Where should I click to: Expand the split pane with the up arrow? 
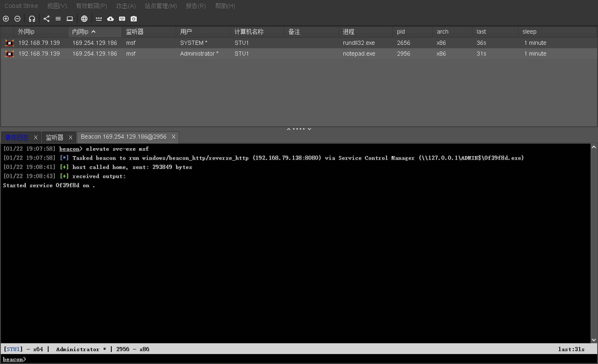click(289, 129)
